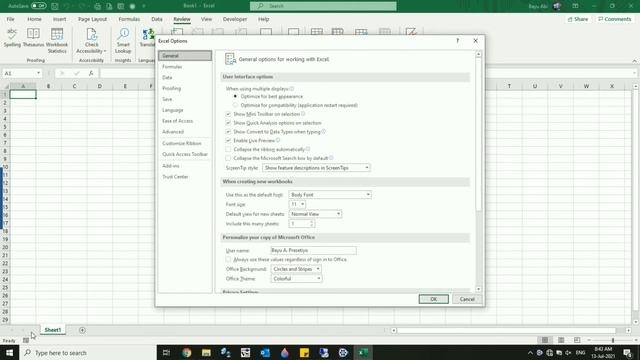Open Outlook from the taskbar
The width and height of the screenshot is (640, 360).
[265, 353]
